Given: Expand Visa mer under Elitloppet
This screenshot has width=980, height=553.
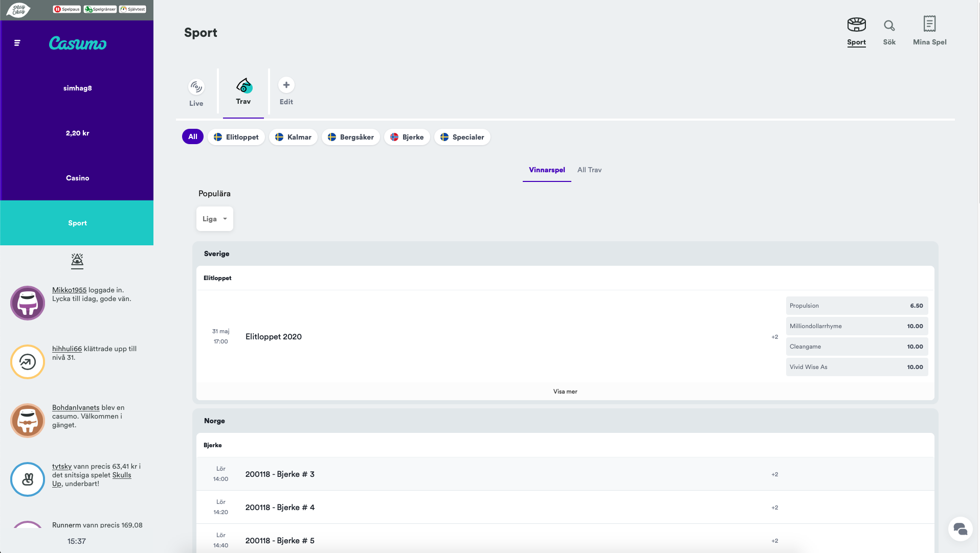Looking at the screenshot, I should coord(565,391).
